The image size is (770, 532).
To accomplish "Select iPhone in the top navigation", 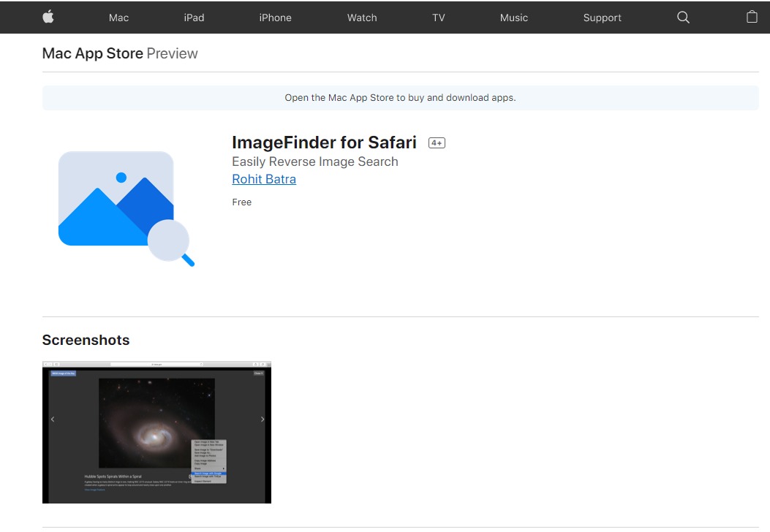I will (x=275, y=18).
